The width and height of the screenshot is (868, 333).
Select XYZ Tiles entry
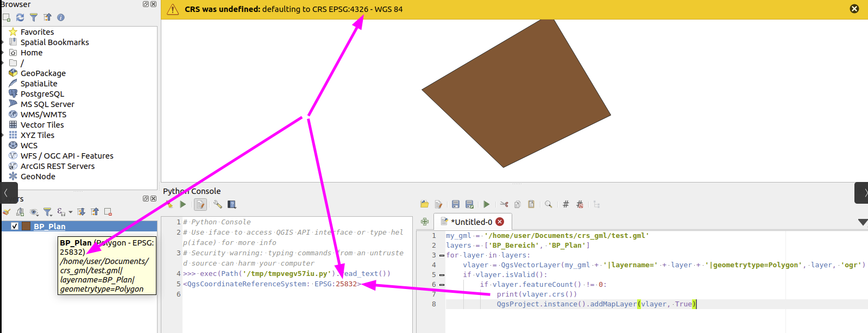coord(37,135)
